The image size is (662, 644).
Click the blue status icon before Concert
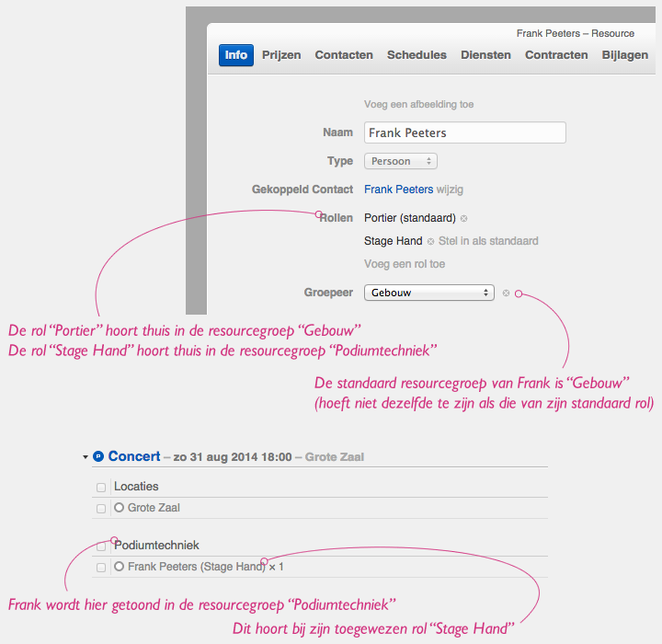tap(98, 456)
